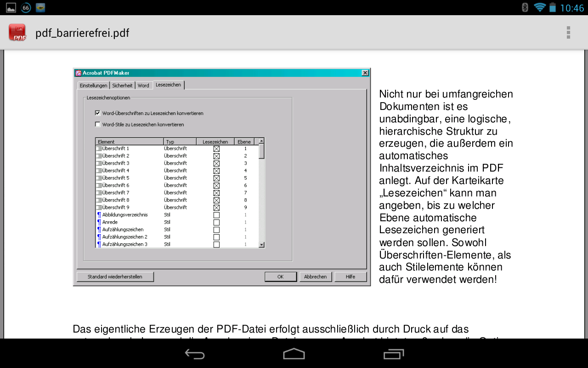588x368 pixels.
Task: Click the heading icon beside Überschrift 1
Action: click(x=99, y=149)
